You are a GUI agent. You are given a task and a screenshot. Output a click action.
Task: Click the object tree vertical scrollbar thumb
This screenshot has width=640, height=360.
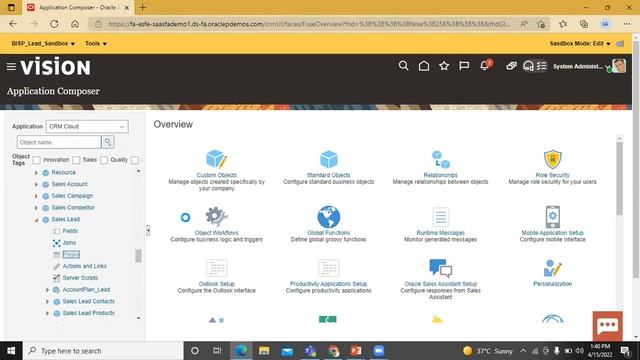coord(138,256)
